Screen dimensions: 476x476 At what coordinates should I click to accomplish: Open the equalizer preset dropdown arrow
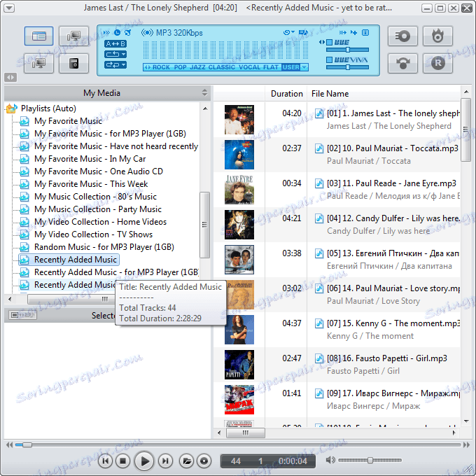[304, 67]
